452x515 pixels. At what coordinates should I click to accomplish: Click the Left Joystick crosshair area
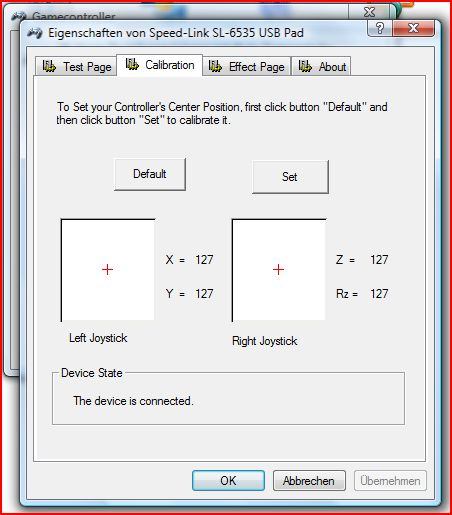[108, 270]
